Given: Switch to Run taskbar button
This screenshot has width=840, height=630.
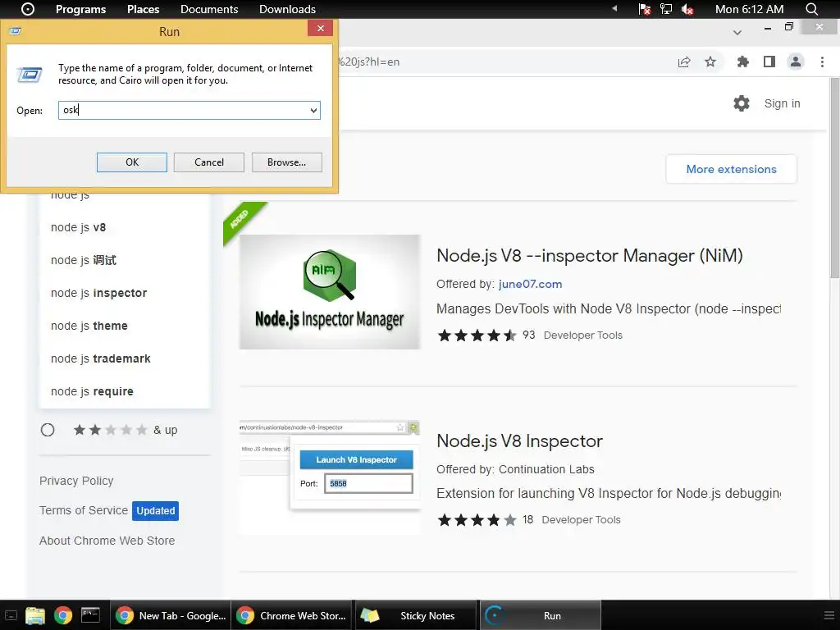Looking at the screenshot, I should pos(540,615).
